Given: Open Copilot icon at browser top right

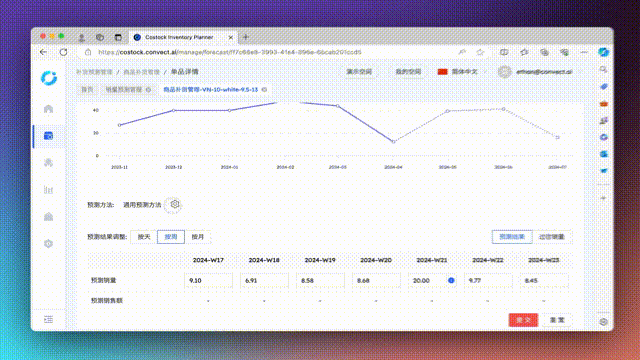Looking at the screenshot, I should point(604,52).
